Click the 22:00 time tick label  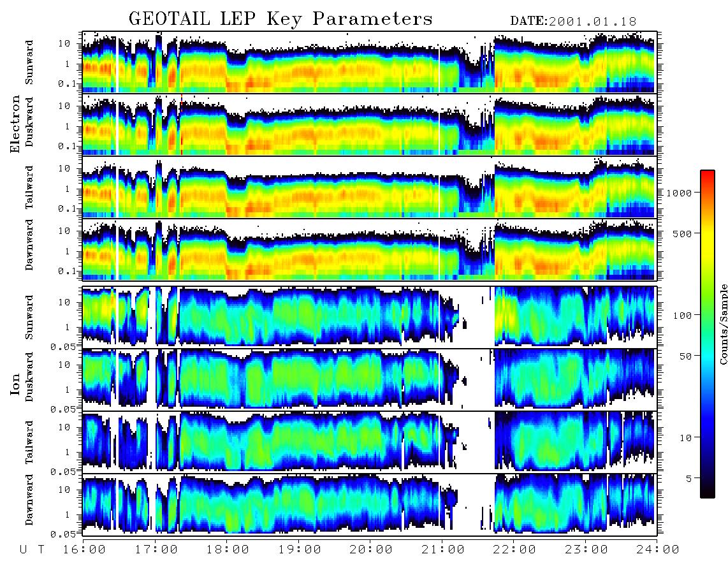[514, 550]
